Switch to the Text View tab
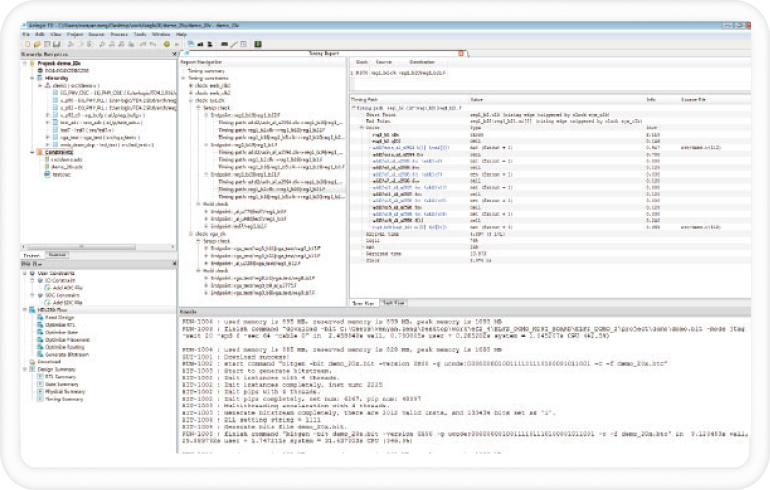Image resolution: width=770 pixels, height=490 pixels. 393,301
